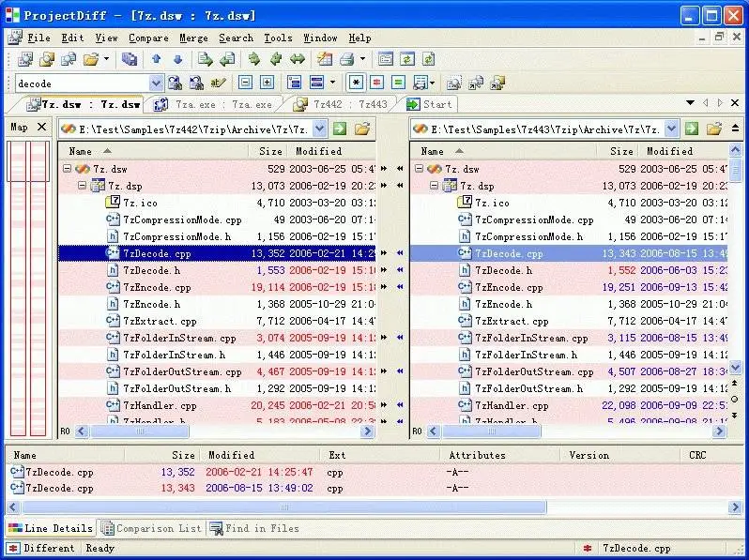Click the Size column header in left pane
The image size is (749, 560).
click(x=270, y=151)
